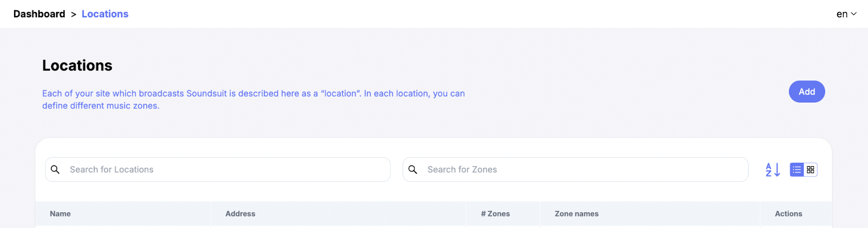The width and height of the screenshot is (868, 228).
Task: Click the Name column header
Action: [x=60, y=214]
